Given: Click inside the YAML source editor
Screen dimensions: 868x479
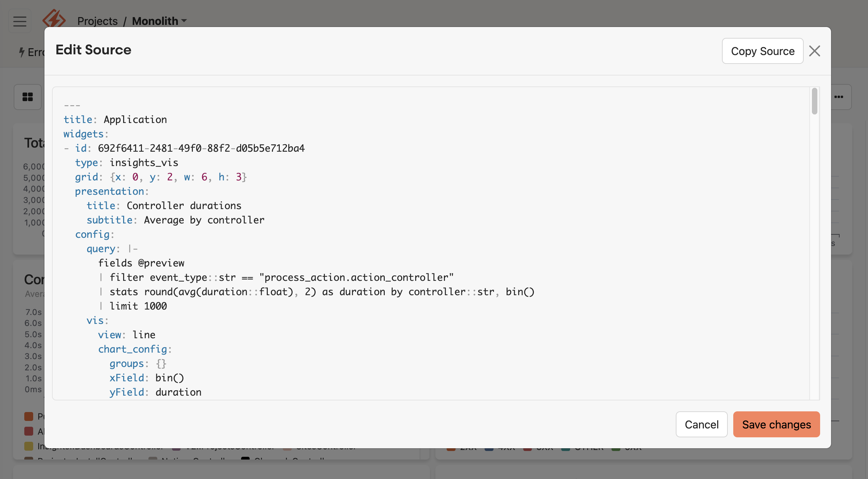Looking at the screenshot, I should coord(410,239).
